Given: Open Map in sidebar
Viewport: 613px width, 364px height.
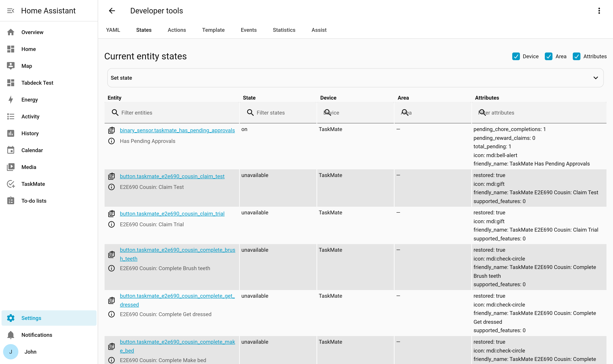Looking at the screenshot, I should (49, 66).
